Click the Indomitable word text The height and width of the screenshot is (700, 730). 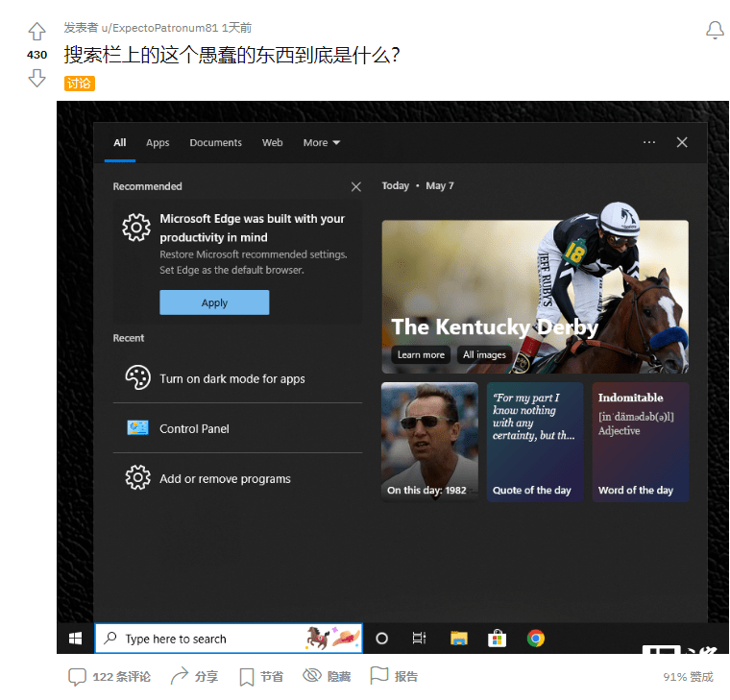point(630,398)
